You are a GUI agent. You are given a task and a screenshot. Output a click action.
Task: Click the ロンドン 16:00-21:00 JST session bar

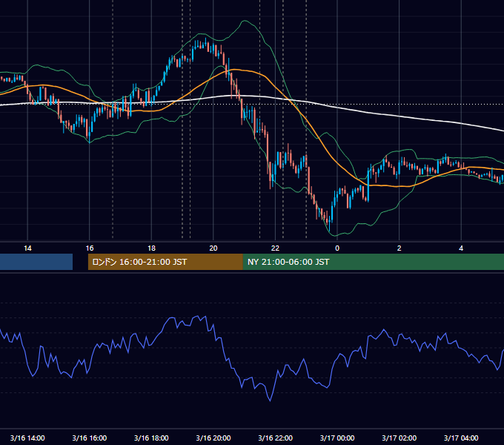tap(165, 262)
